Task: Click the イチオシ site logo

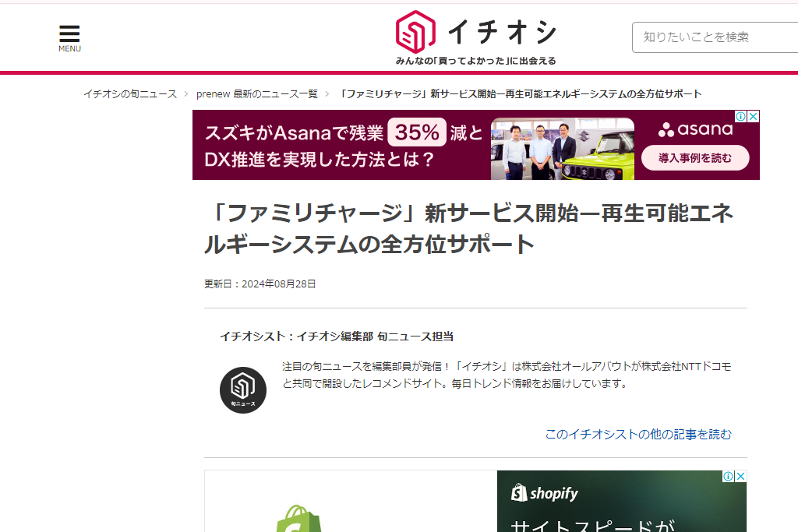Action: click(476, 32)
